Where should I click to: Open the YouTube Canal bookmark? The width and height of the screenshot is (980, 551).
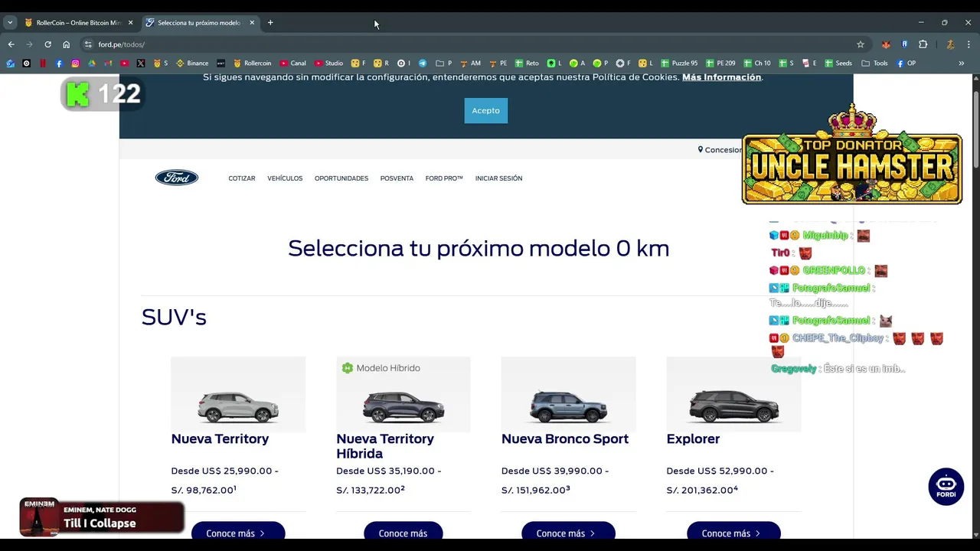pos(293,64)
